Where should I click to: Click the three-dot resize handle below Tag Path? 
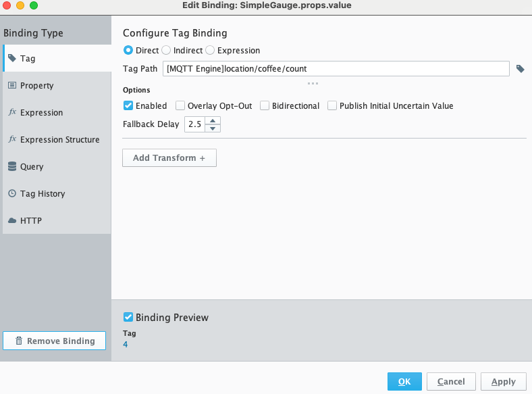click(313, 83)
